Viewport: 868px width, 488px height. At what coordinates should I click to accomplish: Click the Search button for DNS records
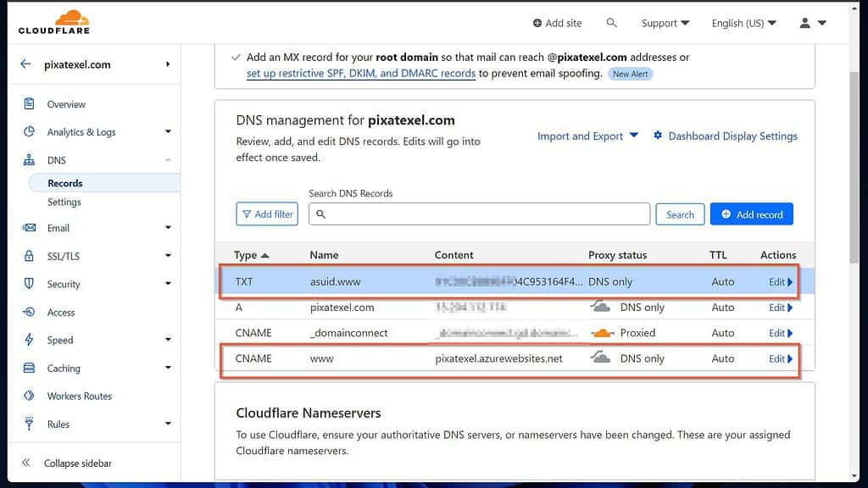tap(680, 214)
